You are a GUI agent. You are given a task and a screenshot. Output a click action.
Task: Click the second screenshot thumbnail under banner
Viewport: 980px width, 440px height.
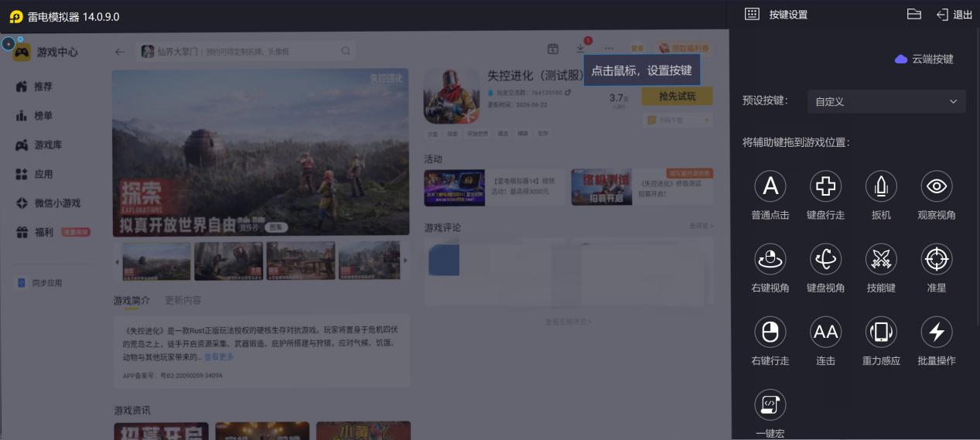click(x=229, y=261)
